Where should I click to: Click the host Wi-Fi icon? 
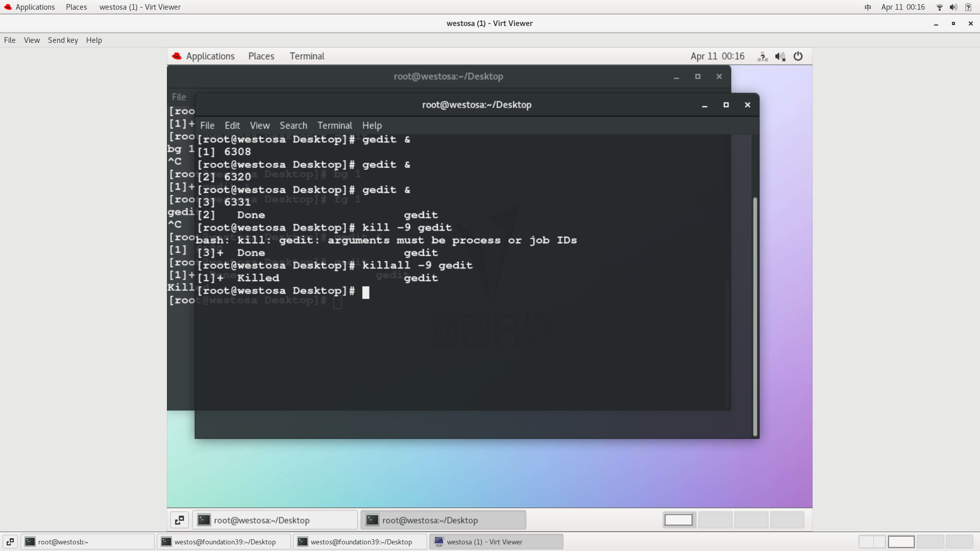(x=939, y=7)
